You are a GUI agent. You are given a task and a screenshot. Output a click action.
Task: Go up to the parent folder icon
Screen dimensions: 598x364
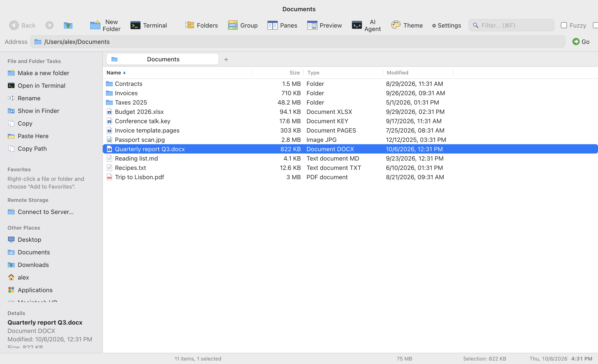(68, 25)
